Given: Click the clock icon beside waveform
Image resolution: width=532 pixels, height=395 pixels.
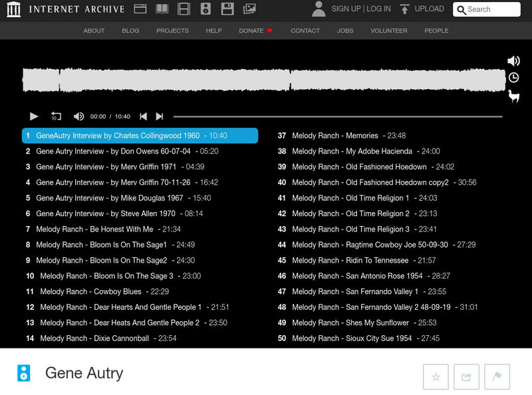Looking at the screenshot, I should click(x=513, y=78).
